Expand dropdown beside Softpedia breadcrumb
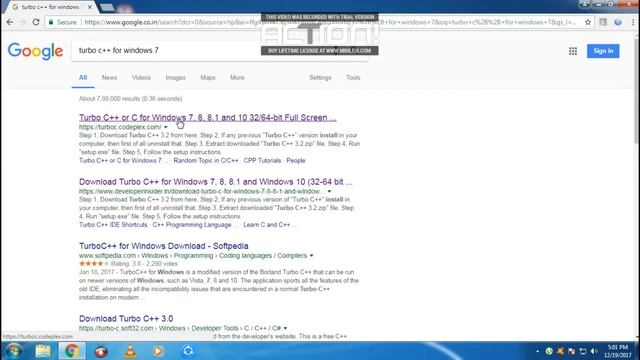The image size is (640, 360). [x=311, y=256]
